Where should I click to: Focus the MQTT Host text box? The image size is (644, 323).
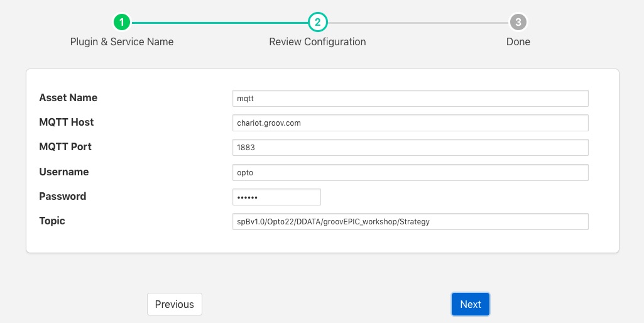410,123
